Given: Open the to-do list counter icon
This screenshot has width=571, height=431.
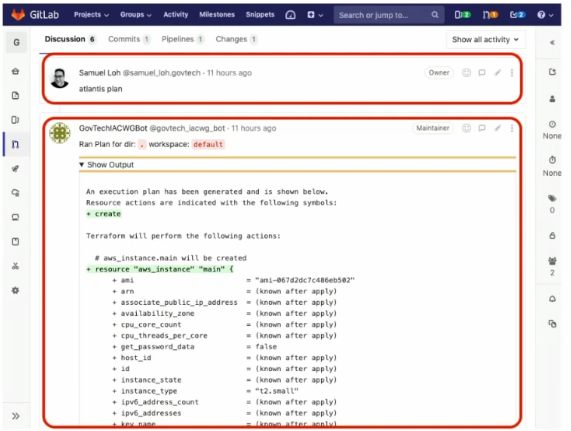Looking at the screenshot, I should tap(517, 15).
